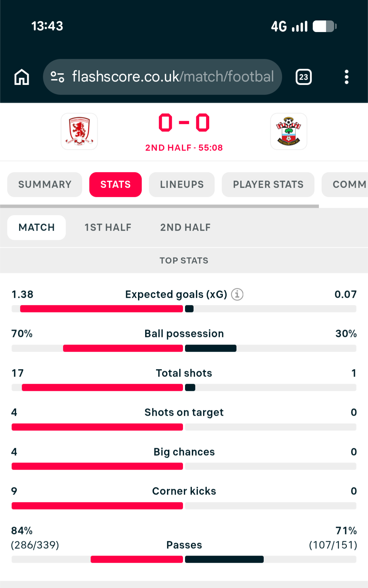The height and width of the screenshot is (588, 368).
Task: Open the Player Stats tab
Action: pyautogui.click(x=268, y=185)
